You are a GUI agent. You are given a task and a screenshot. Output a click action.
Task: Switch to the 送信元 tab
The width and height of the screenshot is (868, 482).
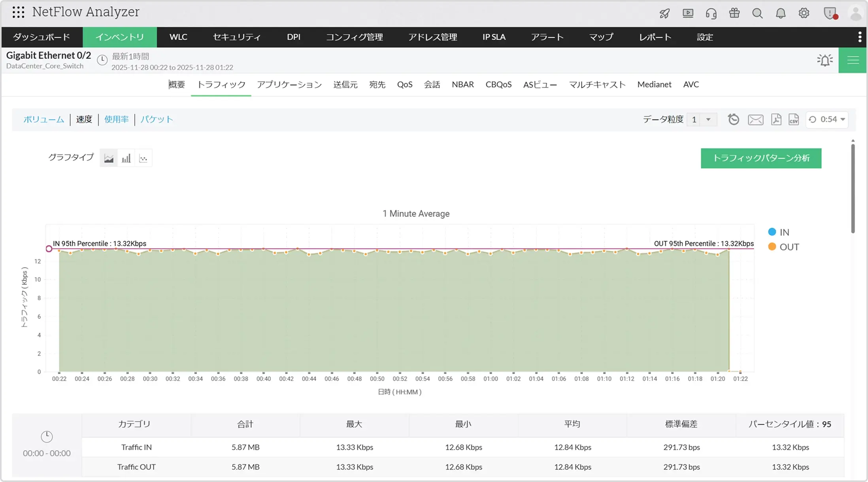345,85
